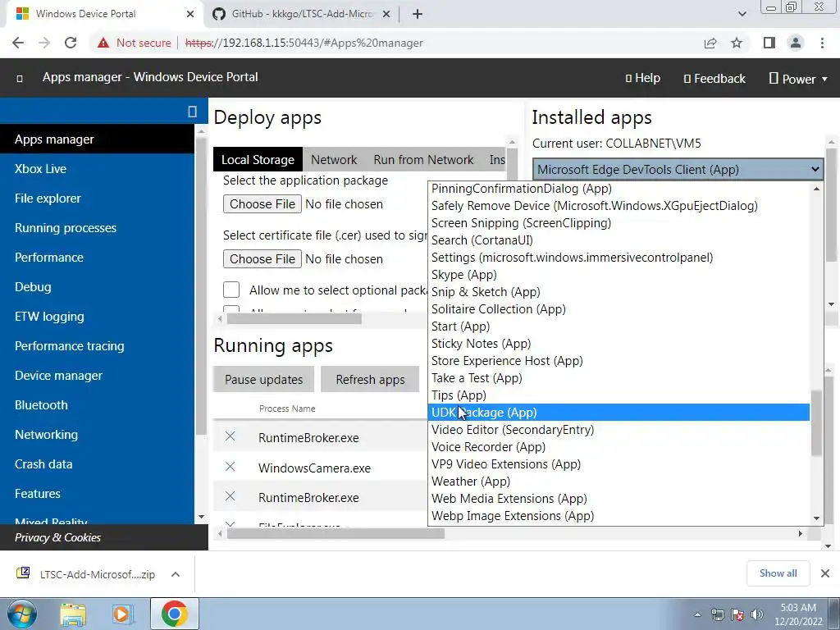Click the dropdown list scrollbar thumb
Viewport: 840px width, 630px height.
click(x=816, y=423)
